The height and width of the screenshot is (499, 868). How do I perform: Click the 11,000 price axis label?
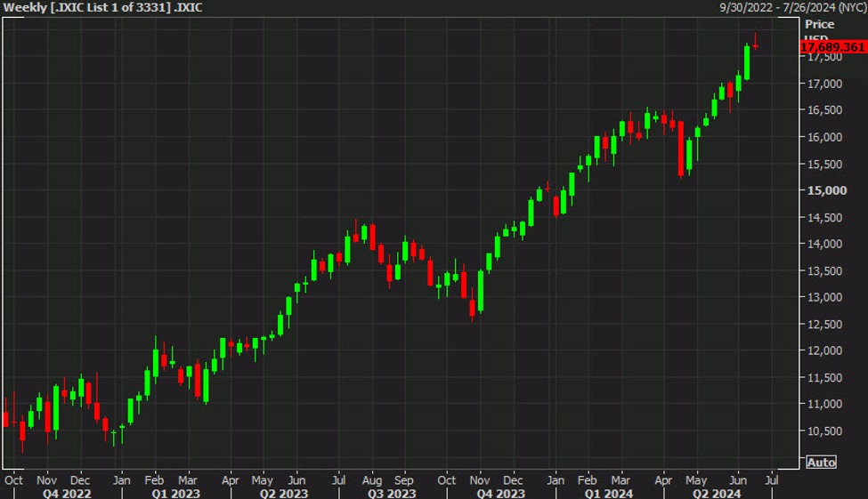pos(824,404)
